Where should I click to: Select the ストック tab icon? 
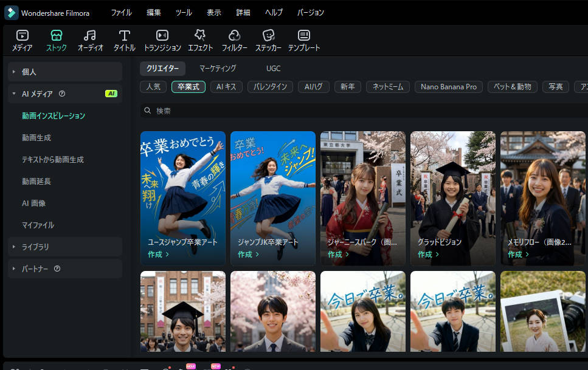[x=56, y=39]
